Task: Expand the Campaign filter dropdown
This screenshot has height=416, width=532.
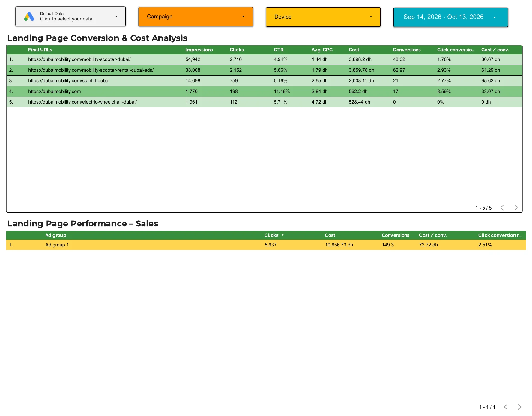Action: click(196, 17)
